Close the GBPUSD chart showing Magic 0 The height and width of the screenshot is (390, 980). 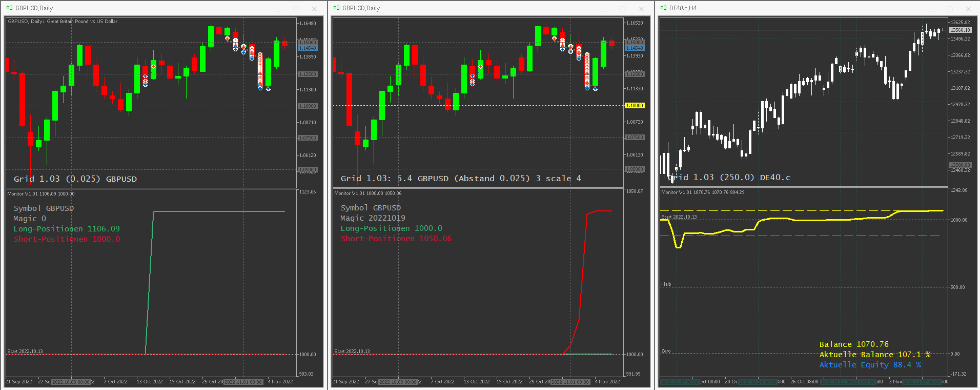[x=314, y=9]
